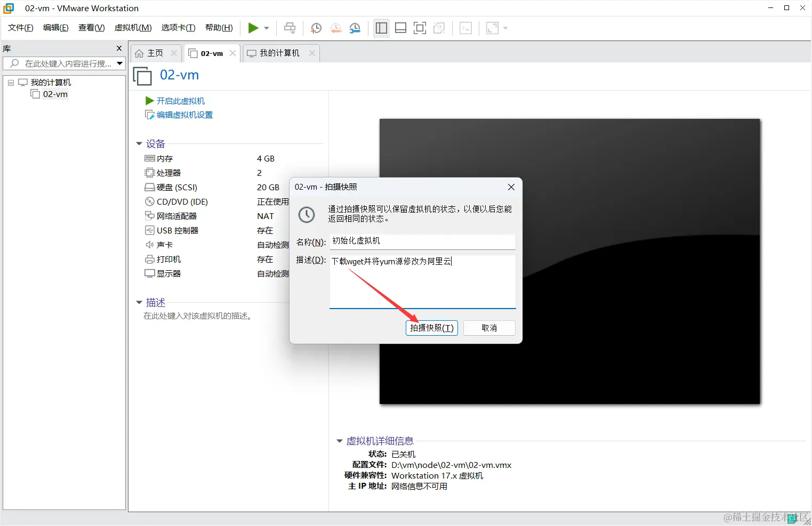Open the 虚拟机(M) menu
The width and height of the screenshot is (812, 526).
(x=133, y=28)
